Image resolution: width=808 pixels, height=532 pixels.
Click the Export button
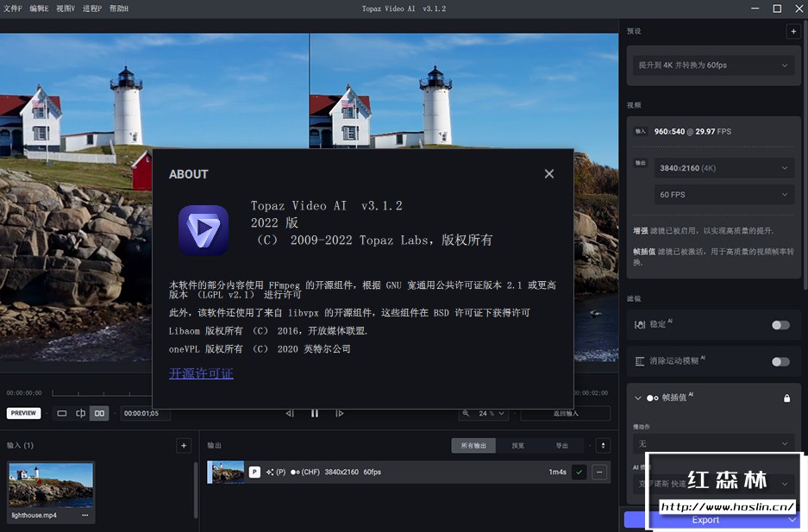click(705, 520)
